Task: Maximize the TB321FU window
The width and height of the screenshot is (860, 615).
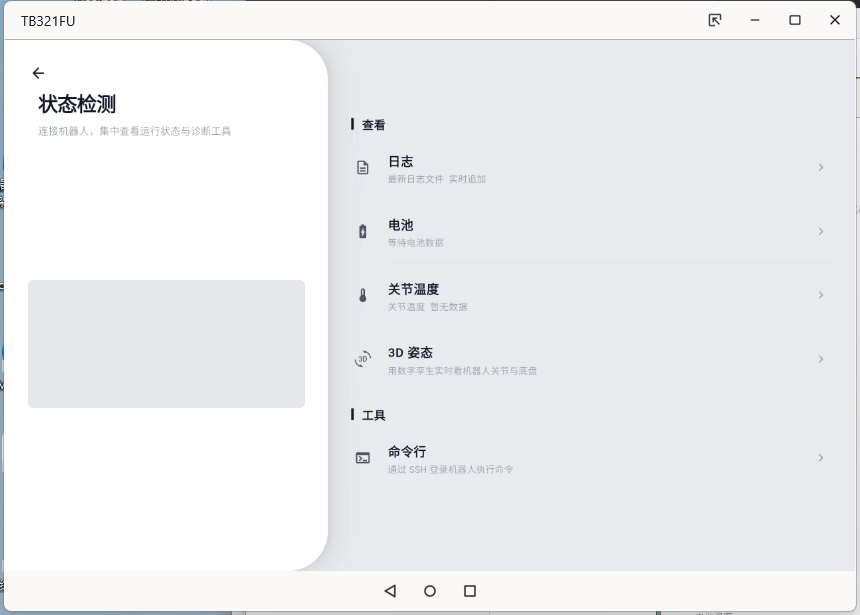Action: point(795,20)
